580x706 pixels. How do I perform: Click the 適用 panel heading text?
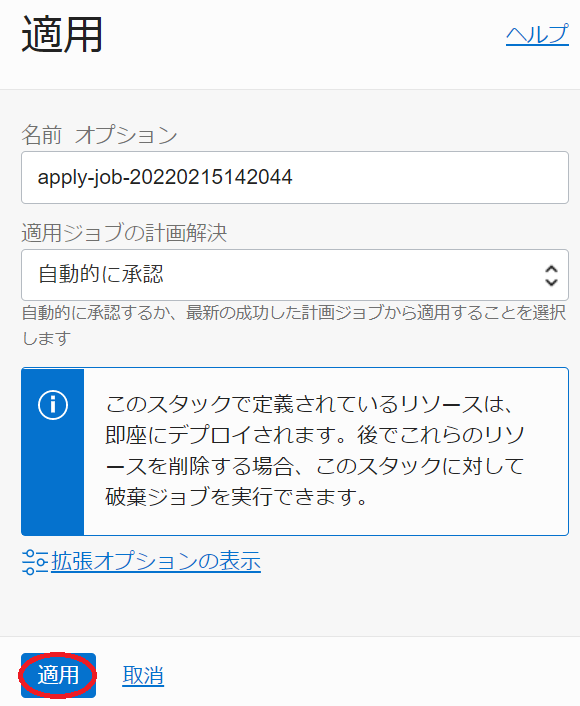point(62,35)
